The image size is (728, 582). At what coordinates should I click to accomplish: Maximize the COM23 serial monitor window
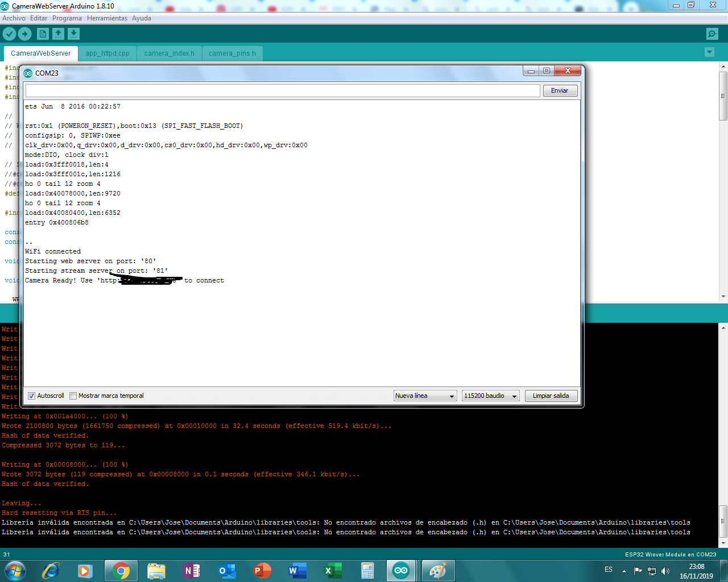547,71
